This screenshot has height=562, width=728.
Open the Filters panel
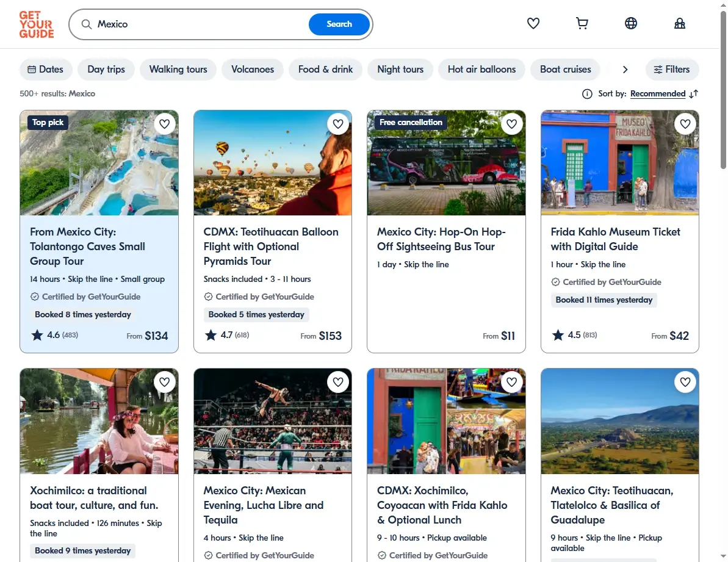[672, 70]
